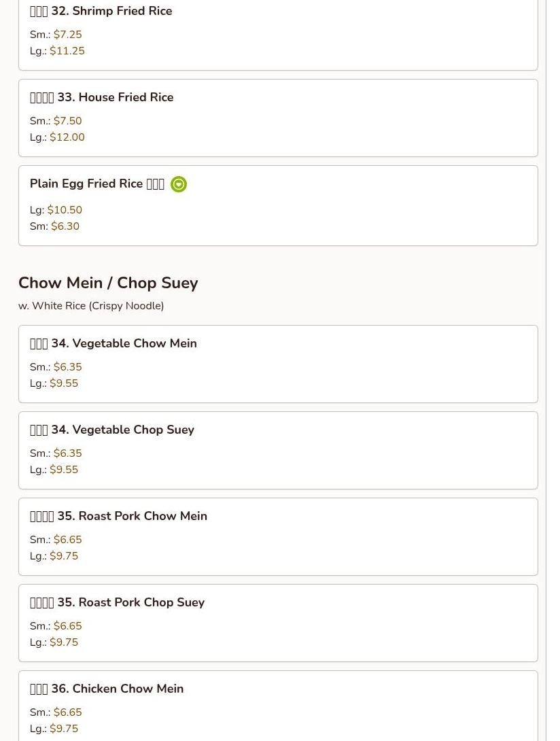The image size is (560, 741).
Task: Choose 34. Vegetable Chow Mein
Action: click(x=278, y=364)
